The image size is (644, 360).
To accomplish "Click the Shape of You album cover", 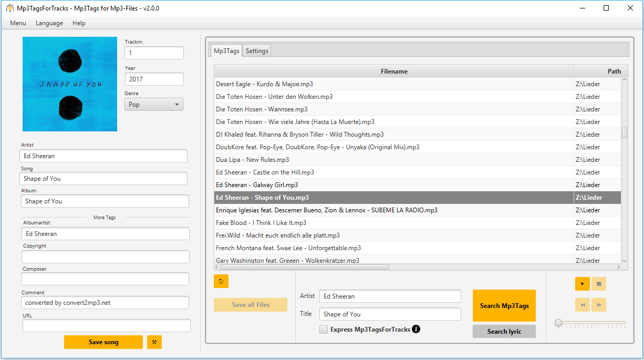I will coord(70,84).
